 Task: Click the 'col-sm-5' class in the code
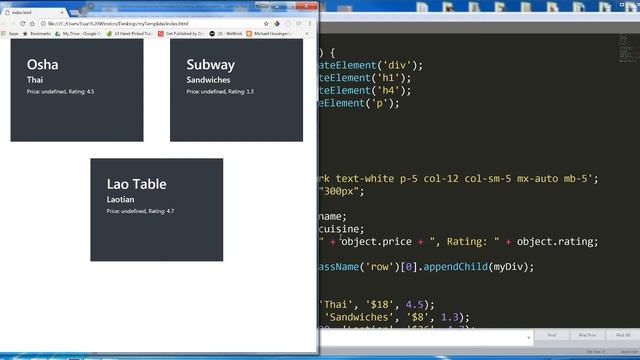click(487, 179)
